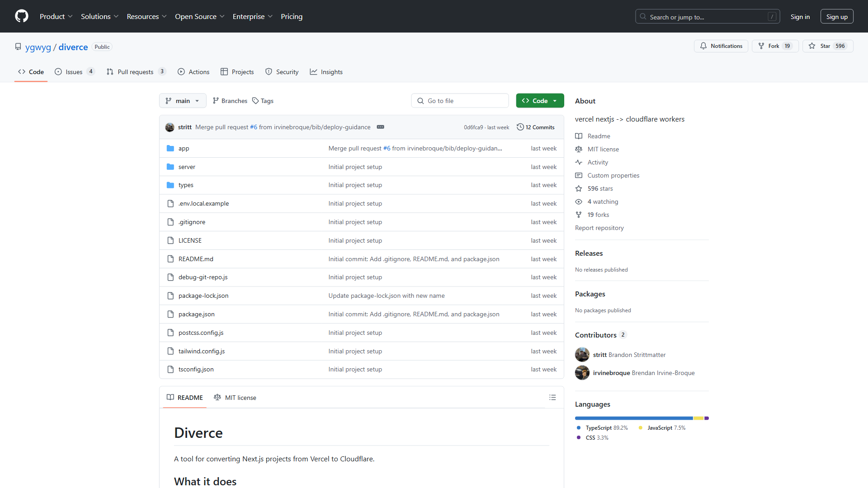This screenshot has width=868, height=488.
Task: Expand the Enterprise menu
Action: coord(252,16)
